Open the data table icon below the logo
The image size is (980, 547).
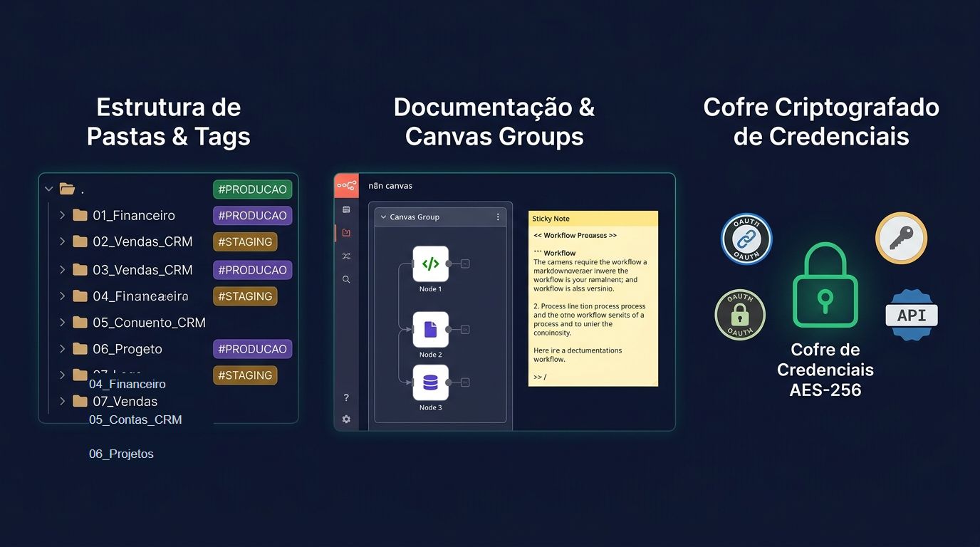coord(346,209)
